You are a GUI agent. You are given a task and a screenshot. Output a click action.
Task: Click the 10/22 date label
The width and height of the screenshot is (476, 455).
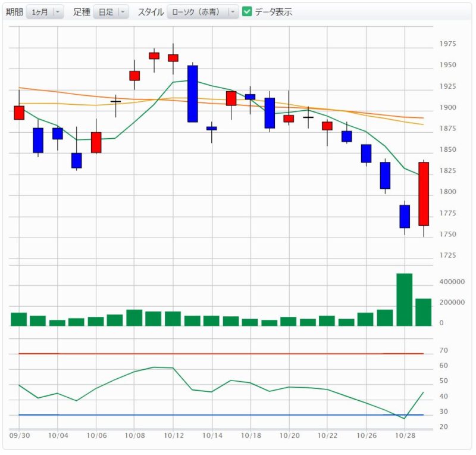[x=327, y=435]
